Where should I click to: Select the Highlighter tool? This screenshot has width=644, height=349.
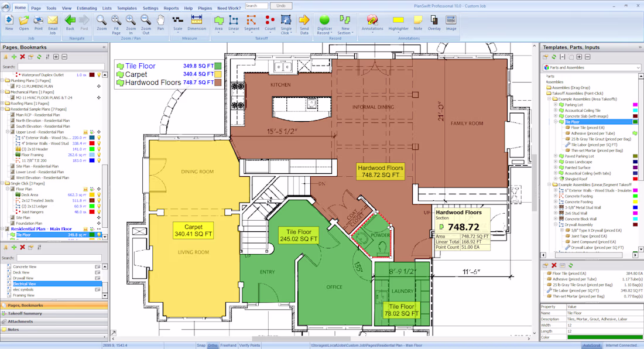398,23
